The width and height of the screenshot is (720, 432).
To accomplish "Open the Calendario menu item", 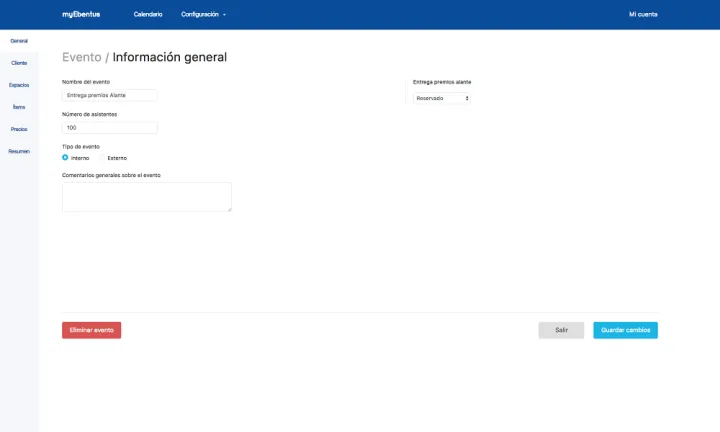I will coord(148,15).
